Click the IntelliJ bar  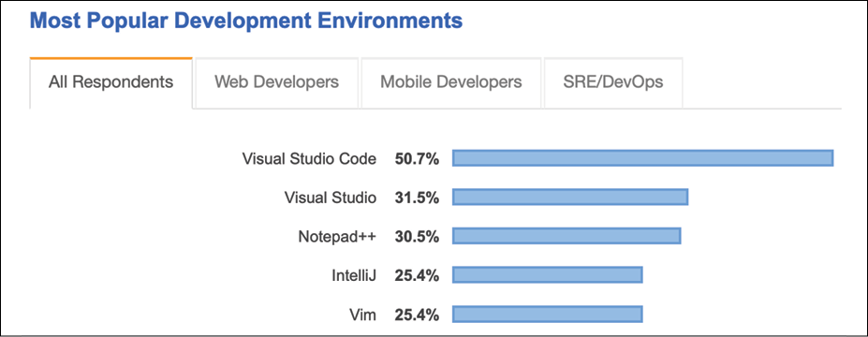pos(548,274)
